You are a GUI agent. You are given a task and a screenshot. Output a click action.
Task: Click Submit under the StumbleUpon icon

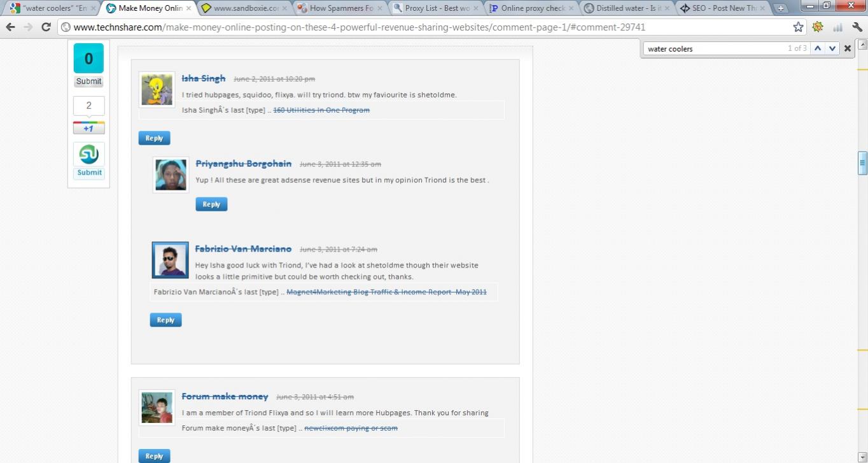pos(89,173)
